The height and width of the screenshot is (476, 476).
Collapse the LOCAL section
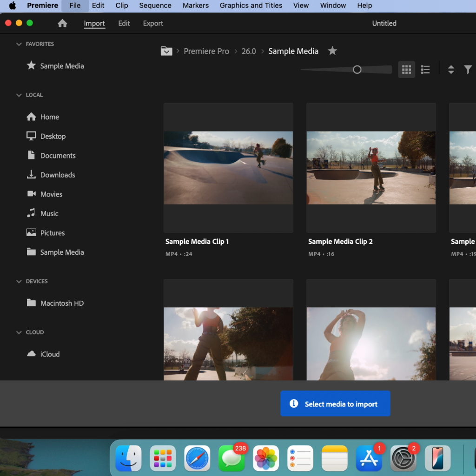pyautogui.click(x=19, y=95)
